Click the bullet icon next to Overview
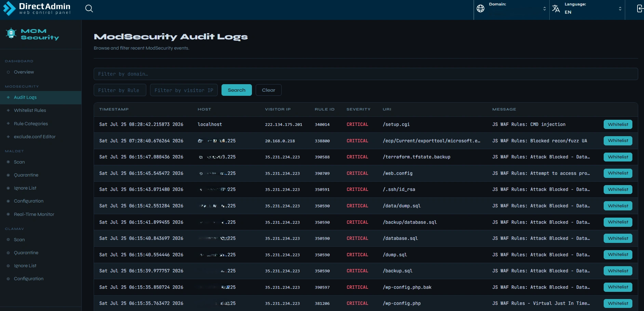The height and width of the screenshot is (311, 644). pyautogui.click(x=8, y=72)
